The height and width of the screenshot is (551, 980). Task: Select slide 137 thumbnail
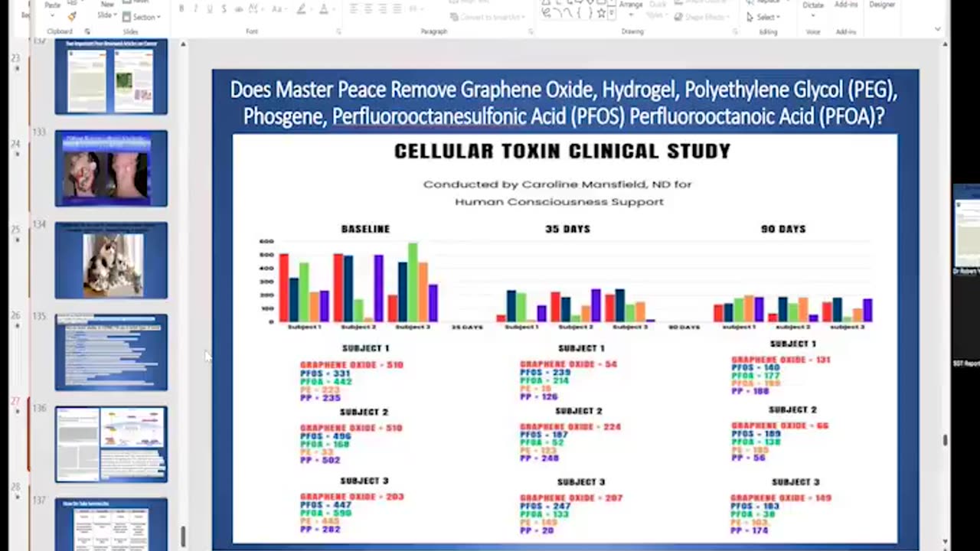[111, 524]
